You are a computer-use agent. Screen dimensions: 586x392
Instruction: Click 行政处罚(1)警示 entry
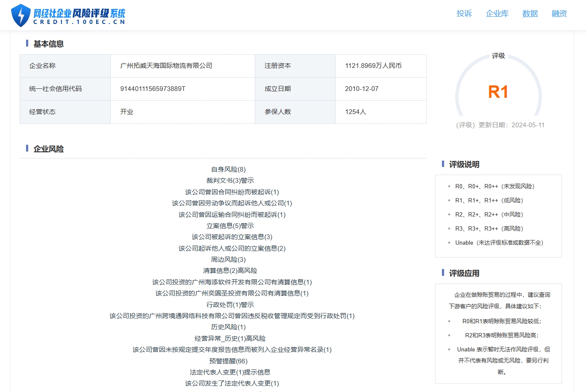point(230,305)
